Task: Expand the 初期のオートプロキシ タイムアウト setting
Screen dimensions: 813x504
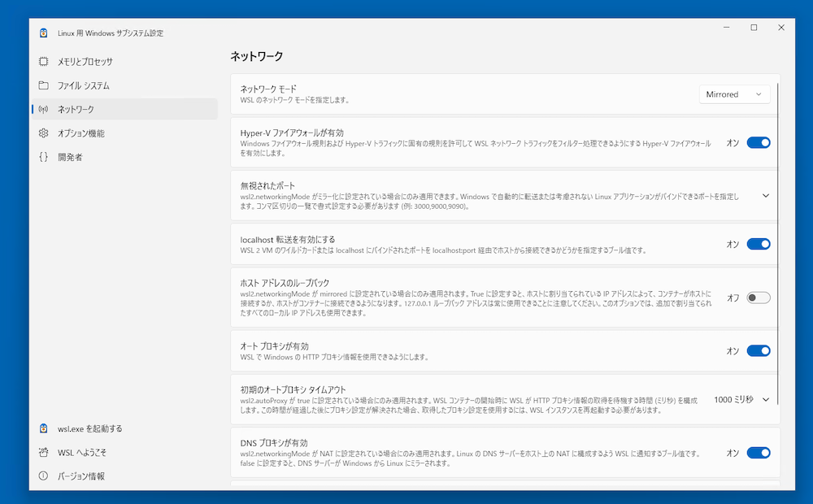Action: [765, 399]
